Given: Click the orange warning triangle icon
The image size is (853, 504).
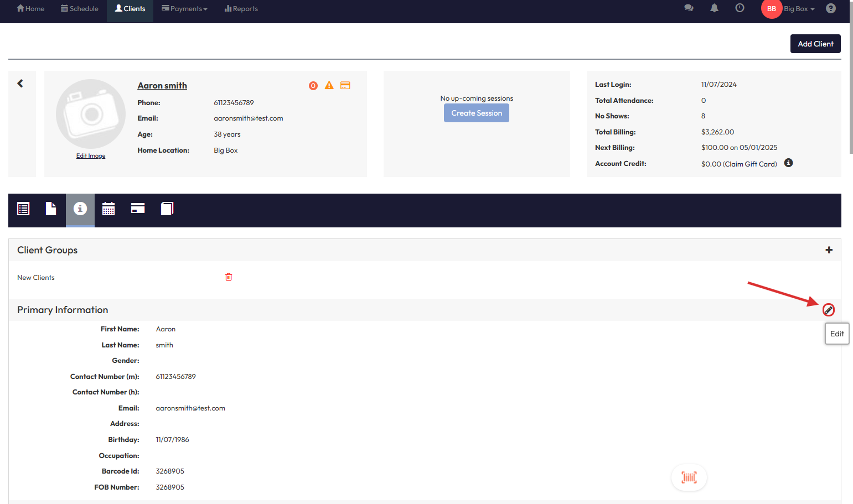Looking at the screenshot, I should tap(329, 85).
